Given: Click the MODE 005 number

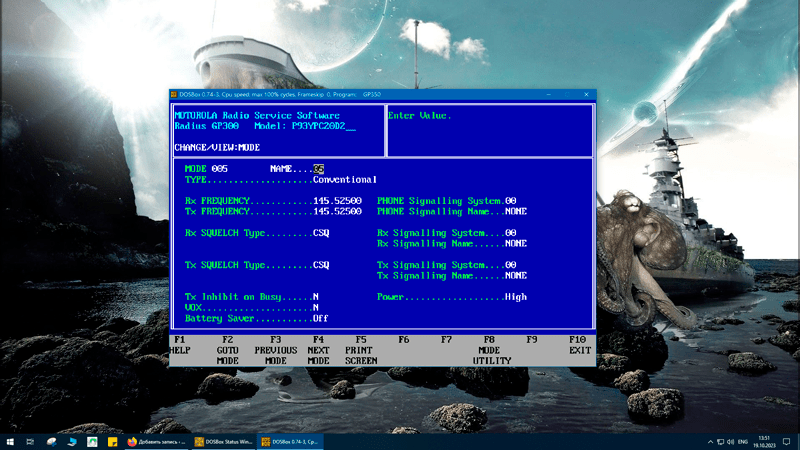Looking at the screenshot, I should pos(219,169).
